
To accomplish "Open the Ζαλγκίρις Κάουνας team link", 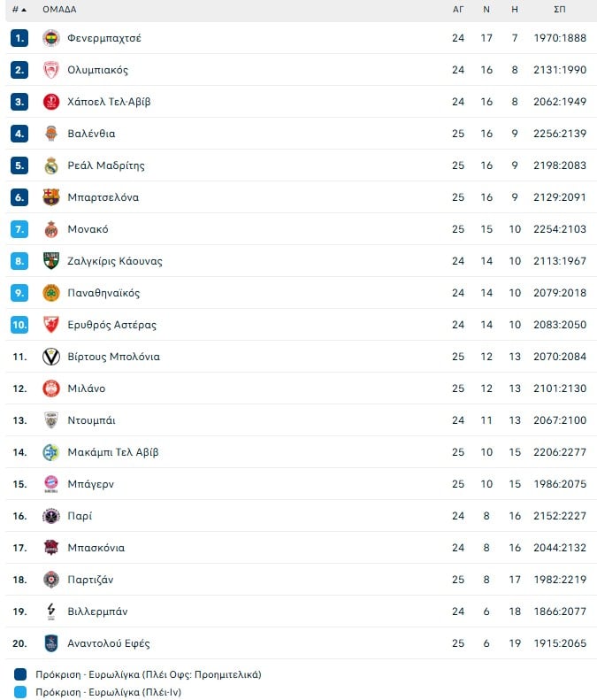I will click(x=115, y=261).
